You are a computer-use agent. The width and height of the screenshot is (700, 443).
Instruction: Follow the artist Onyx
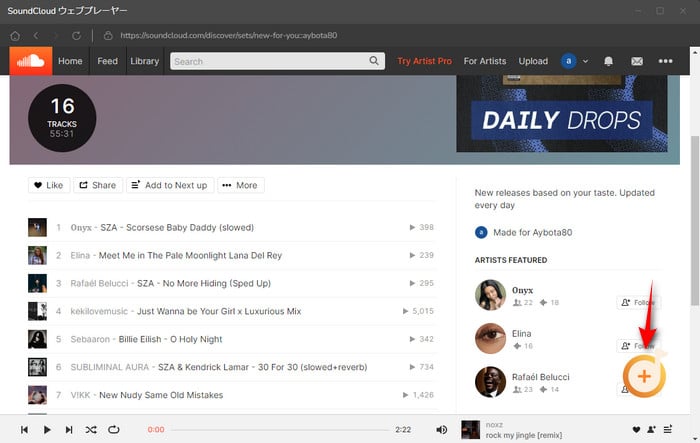tap(638, 302)
